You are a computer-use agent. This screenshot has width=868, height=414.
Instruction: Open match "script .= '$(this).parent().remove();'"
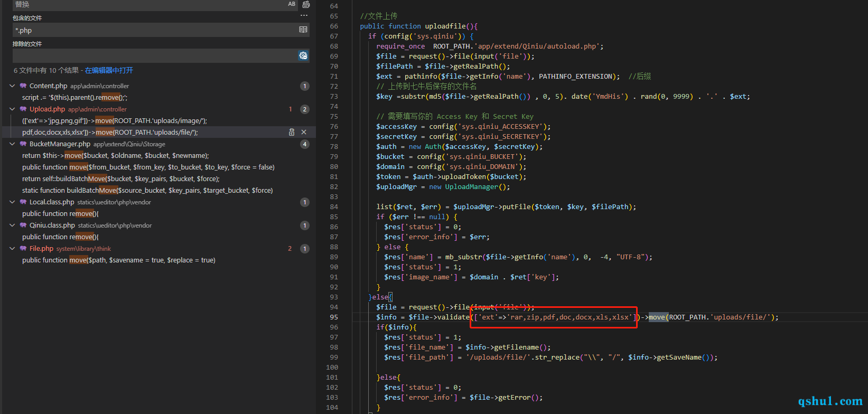(74, 98)
